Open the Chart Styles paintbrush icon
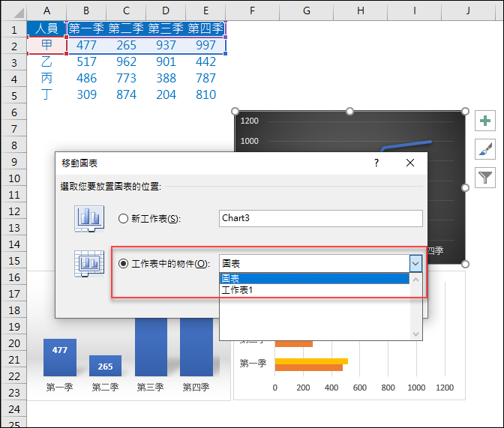This screenshot has height=428, width=504. 485,149
